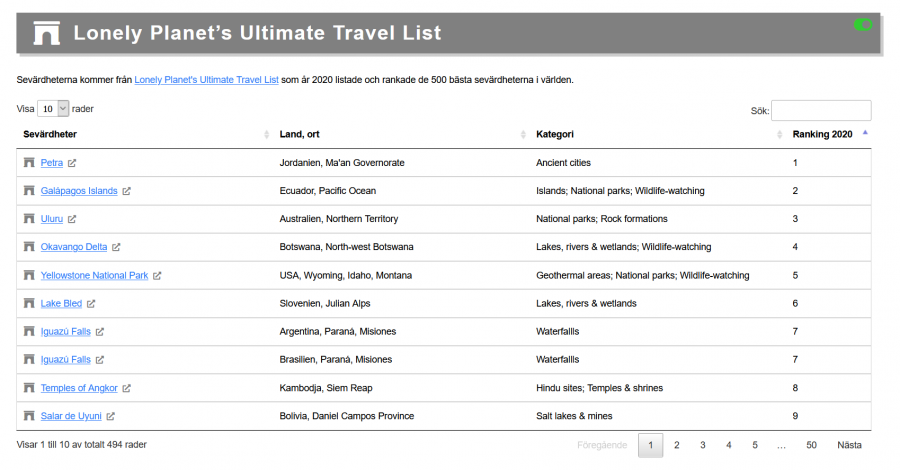Click the external link icon beside Lake Bled
Screen dimensions: 900x470
point(91,303)
